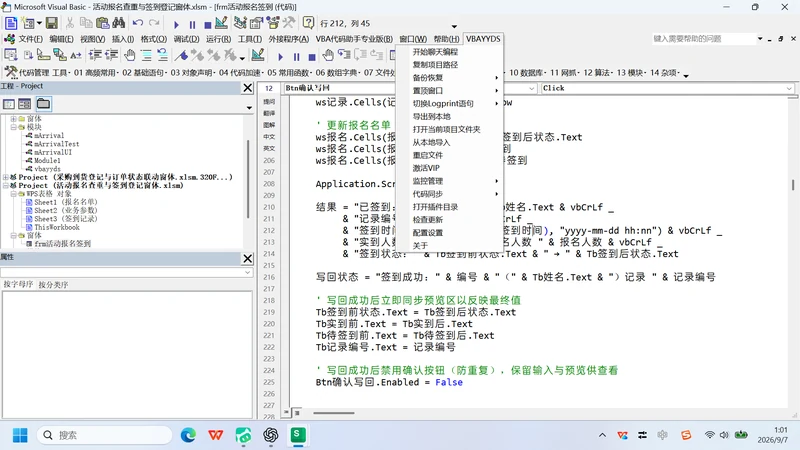800x450 pixels.
Task: Open the Toolbox icon
Action: click(x=289, y=23)
